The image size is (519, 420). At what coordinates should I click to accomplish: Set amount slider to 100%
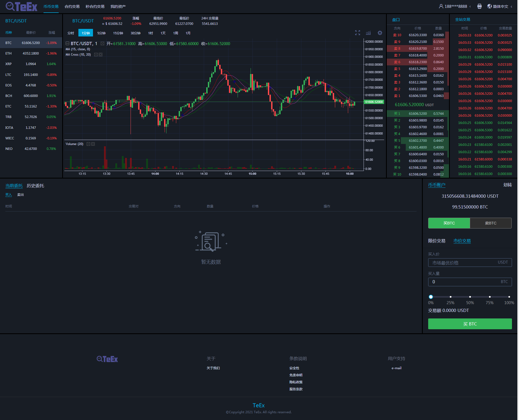coord(509,297)
